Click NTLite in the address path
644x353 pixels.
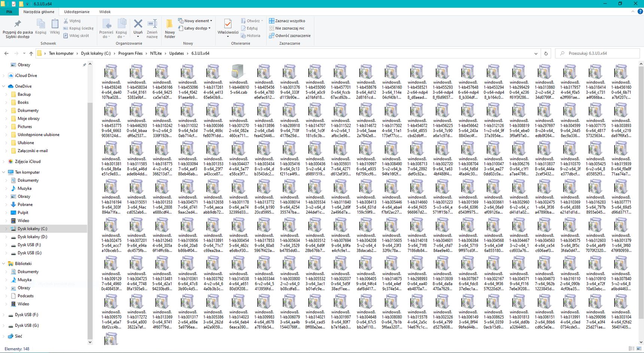coord(156,54)
